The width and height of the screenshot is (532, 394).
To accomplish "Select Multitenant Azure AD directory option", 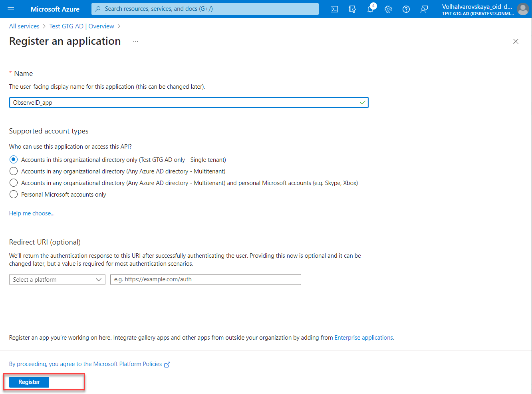I will pos(14,171).
